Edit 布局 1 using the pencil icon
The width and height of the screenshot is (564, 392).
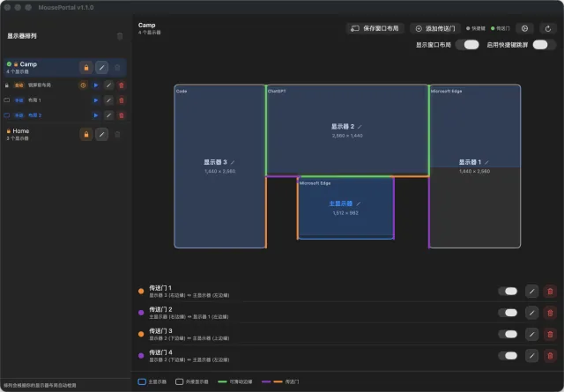click(108, 100)
